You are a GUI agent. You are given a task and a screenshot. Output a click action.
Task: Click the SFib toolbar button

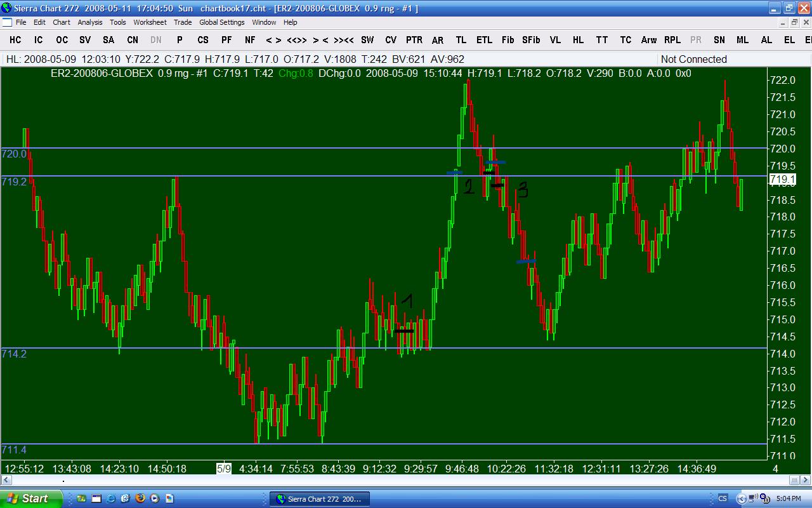pyautogui.click(x=531, y=39)
